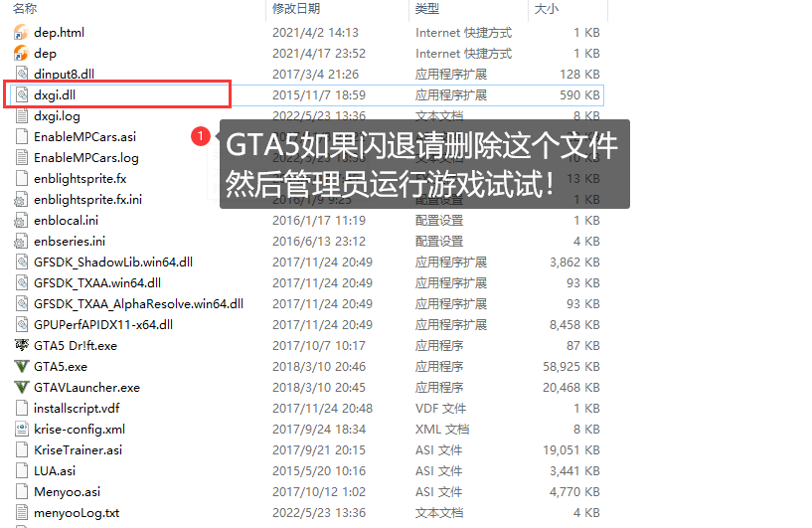Screen dimensions: 812x528
Task: Click the 20,468 KB size of GTAVLauncher.exe
Action: click(x=571, y=388)
